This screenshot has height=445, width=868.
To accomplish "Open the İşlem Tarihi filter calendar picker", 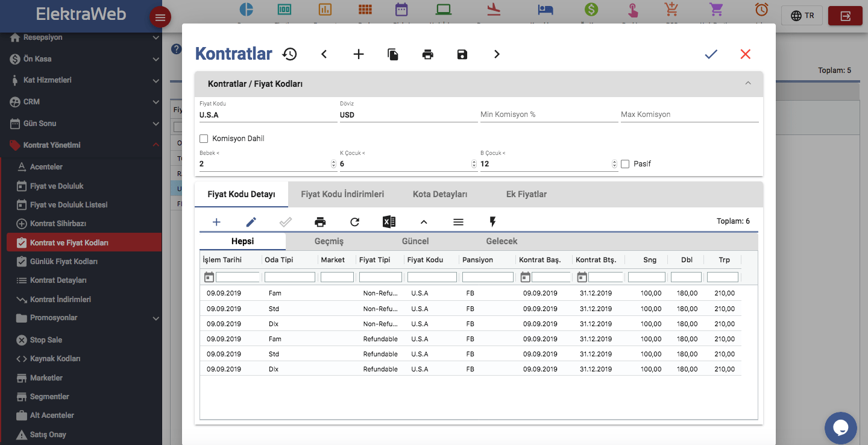I will pyautogui.click(x=209, y=277).
